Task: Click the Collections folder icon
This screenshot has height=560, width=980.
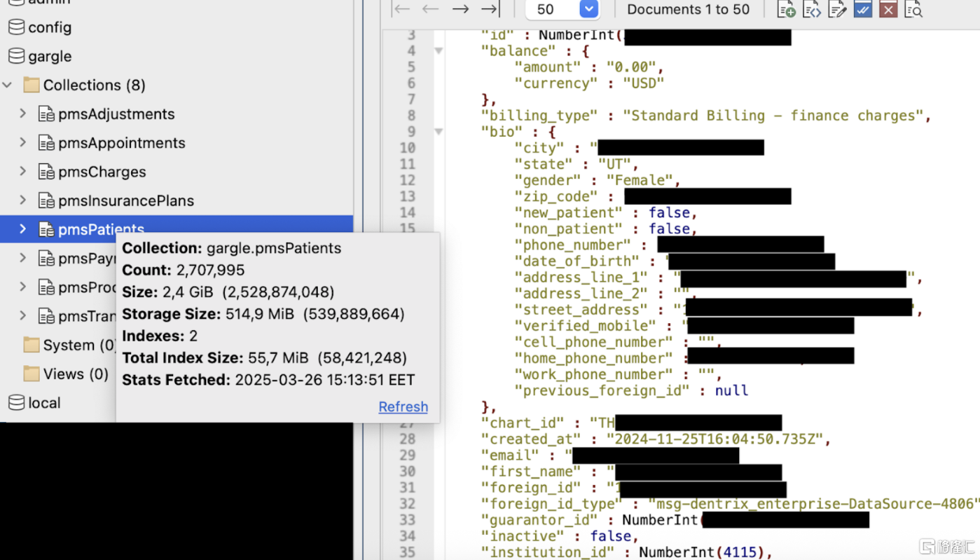Action: [x=32, y=85]
